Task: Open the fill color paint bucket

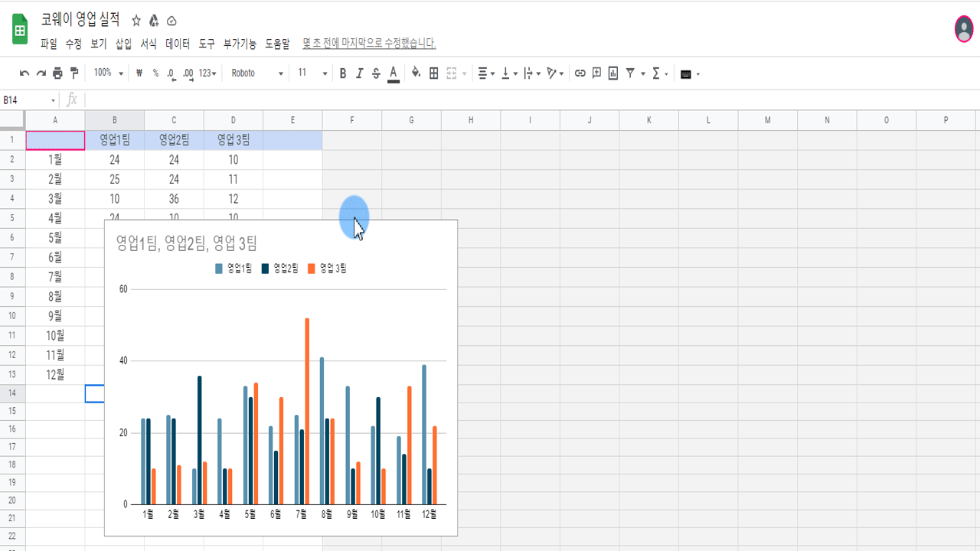Action: (x=416, y=73)
